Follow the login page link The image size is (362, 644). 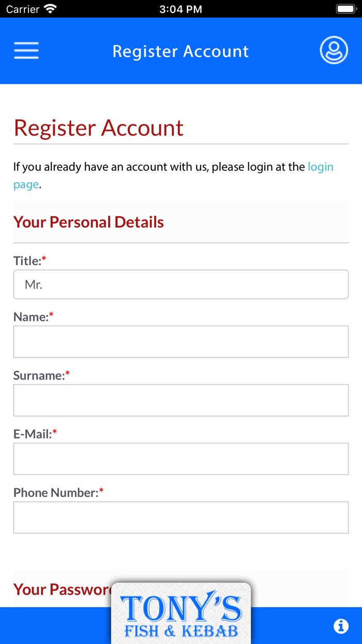tap(320, 167)
